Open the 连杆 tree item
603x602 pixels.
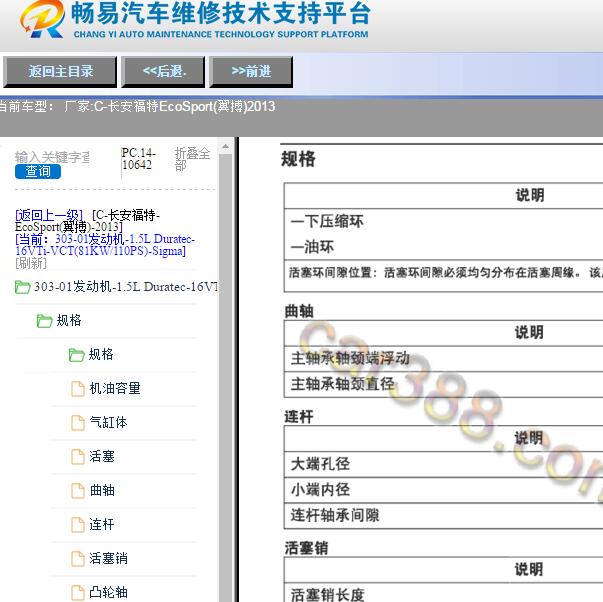coord(102,524)
